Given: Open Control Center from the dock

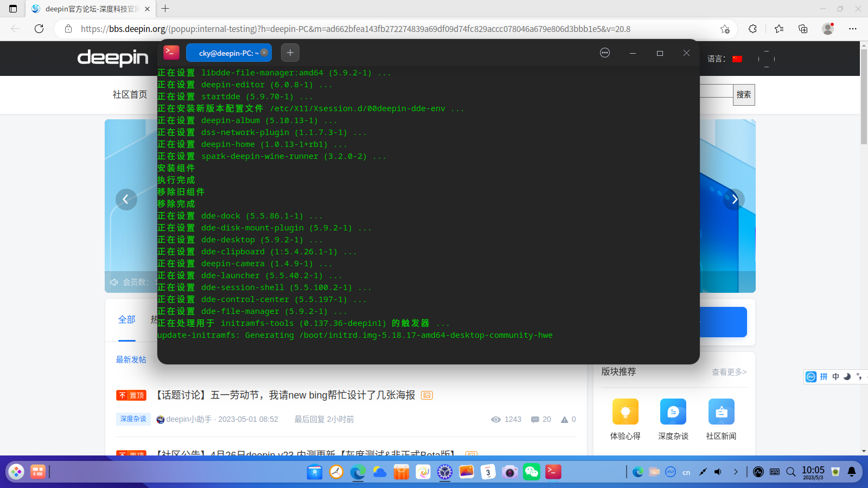Looking at the screenshot, I should [445, 472].
